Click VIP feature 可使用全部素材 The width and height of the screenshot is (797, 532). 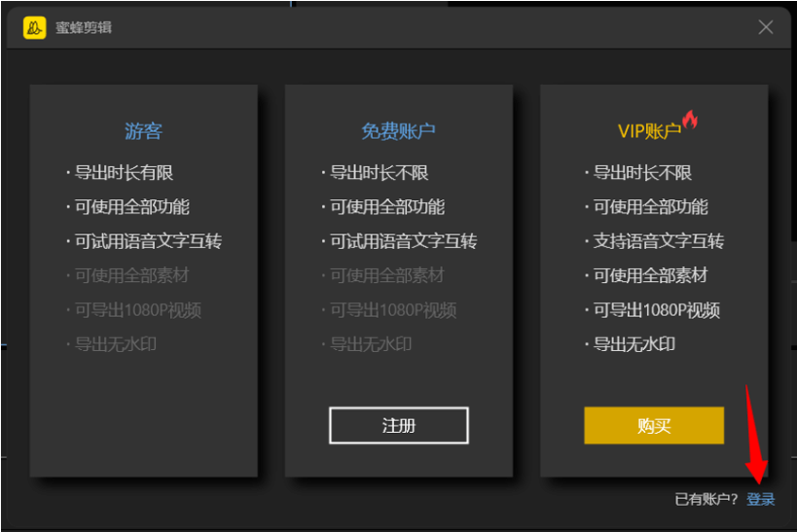[x=650, y=275]
